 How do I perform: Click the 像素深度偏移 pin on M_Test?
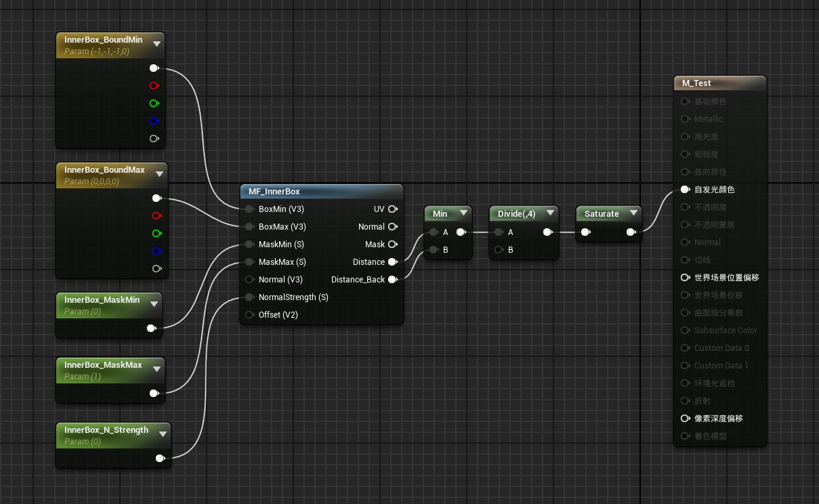click(685, 419)
